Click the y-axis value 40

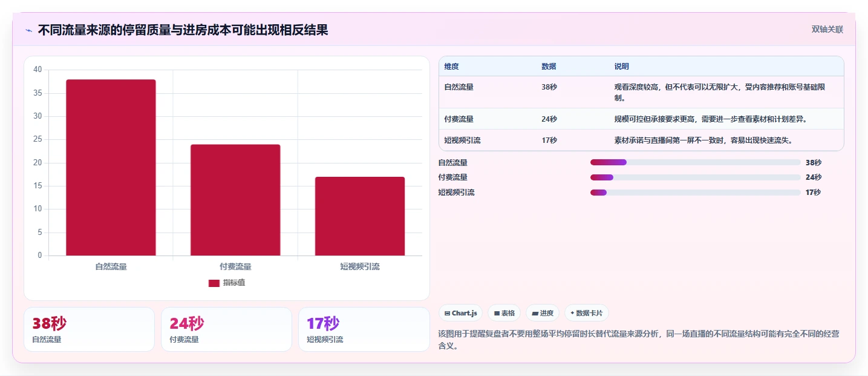38,70
